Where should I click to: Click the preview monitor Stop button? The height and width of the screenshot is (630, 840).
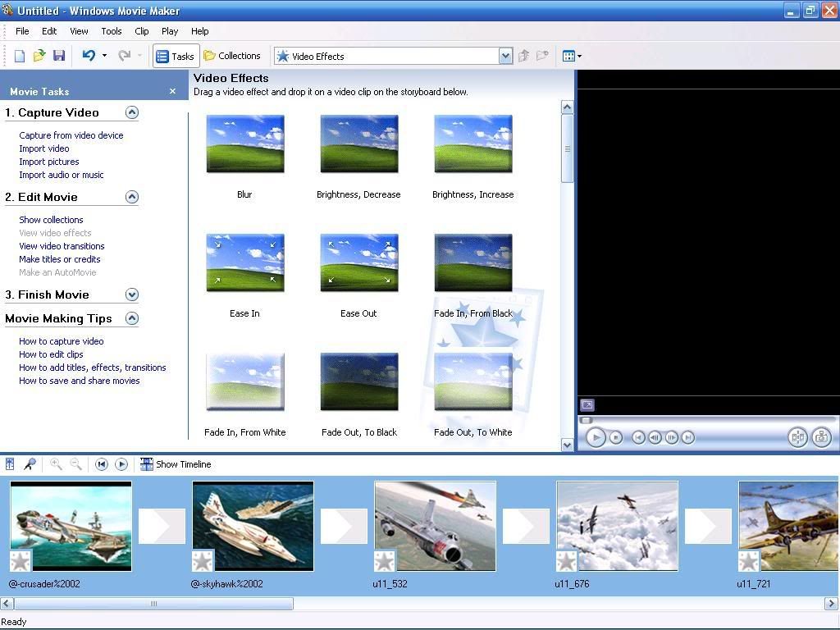[616, 438]
